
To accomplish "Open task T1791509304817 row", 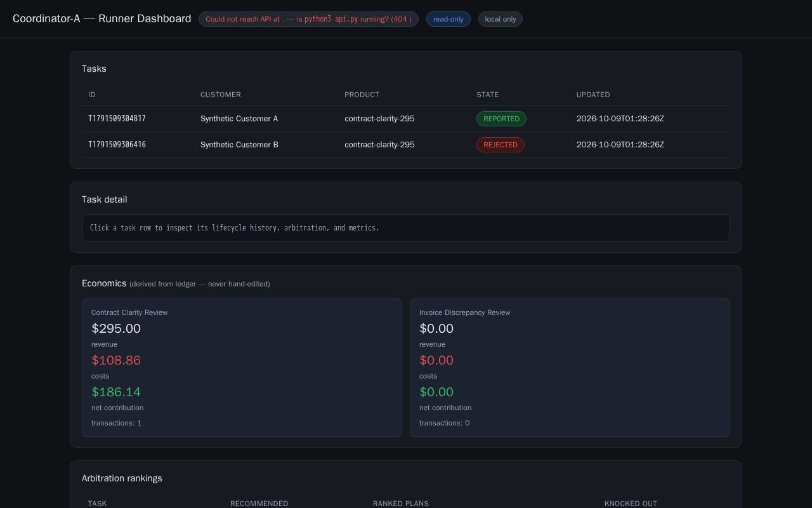I will click(406, 119).
